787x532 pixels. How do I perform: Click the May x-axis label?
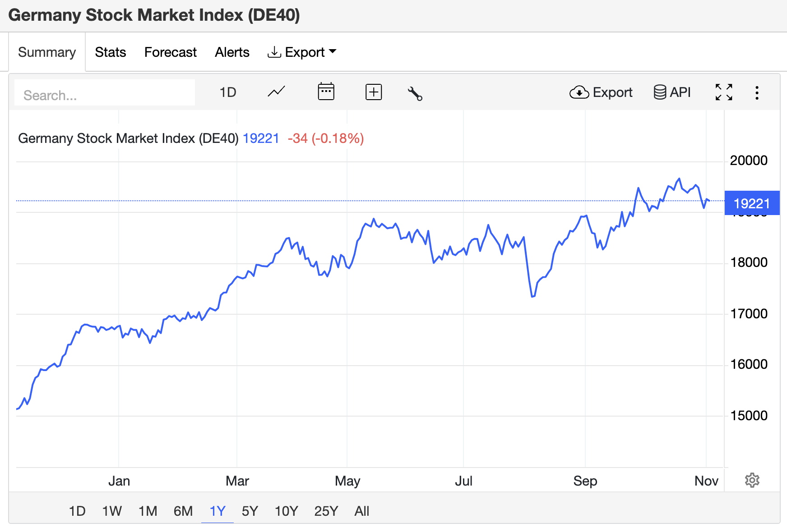[347, 481]
